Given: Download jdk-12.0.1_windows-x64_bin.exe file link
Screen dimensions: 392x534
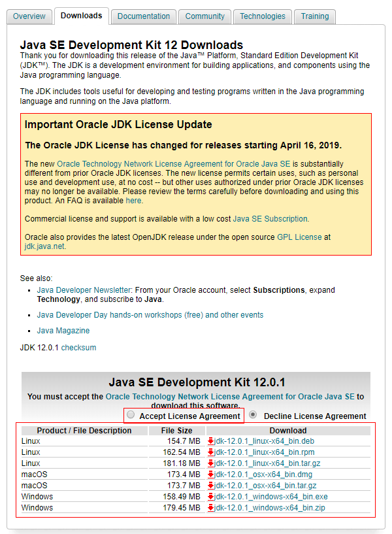Looking at the screenshot, I should (271, 497).
